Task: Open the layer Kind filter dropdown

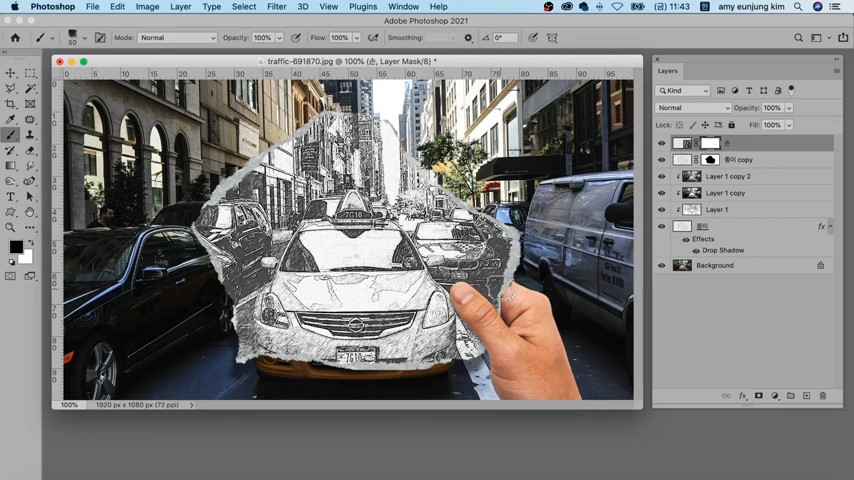Action: point(683,91)
